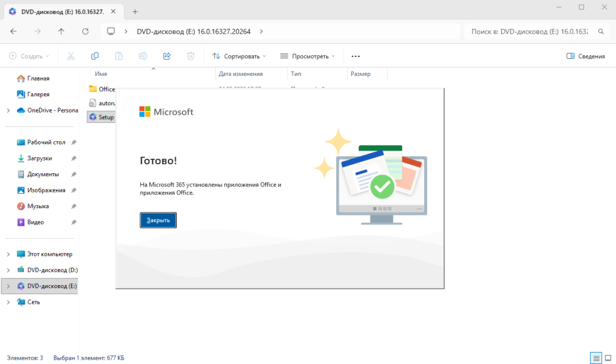The width and height of the screenshot is (616, 364).
Task: Open Главная in the sidebar
Action: 38,79
